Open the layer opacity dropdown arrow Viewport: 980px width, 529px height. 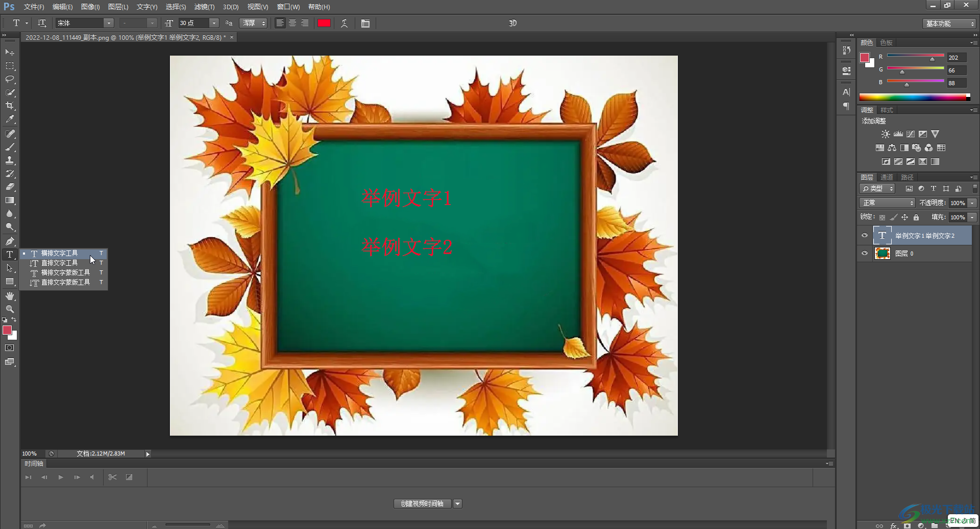click(x=972, y=203)
